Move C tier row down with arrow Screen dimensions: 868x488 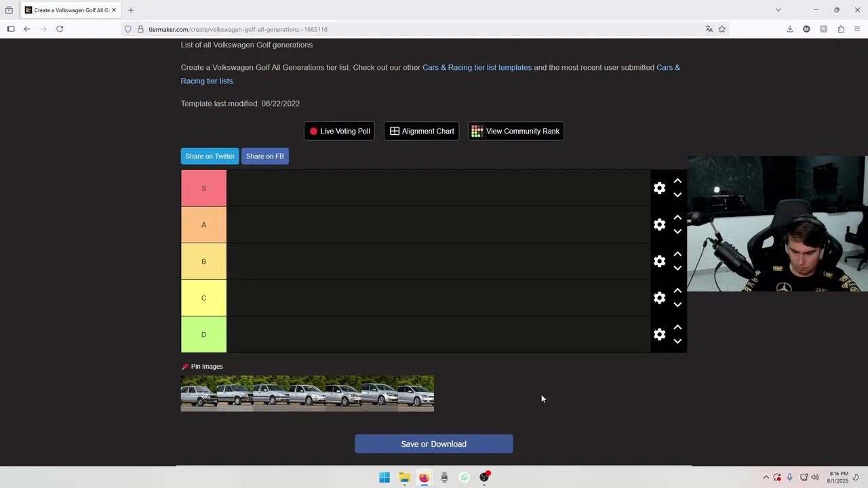click(x=677, y=304)
